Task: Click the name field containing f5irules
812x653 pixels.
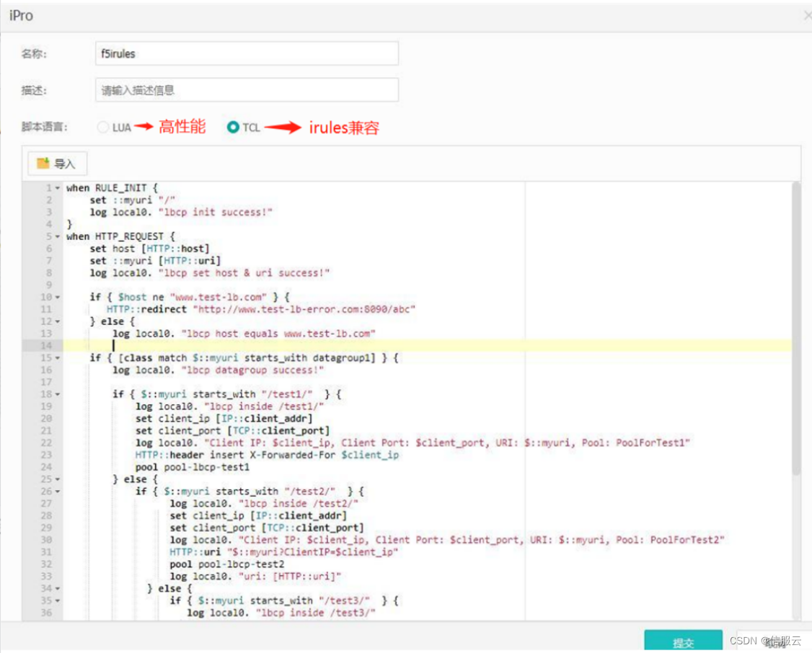Action: (x=247, y=54)
